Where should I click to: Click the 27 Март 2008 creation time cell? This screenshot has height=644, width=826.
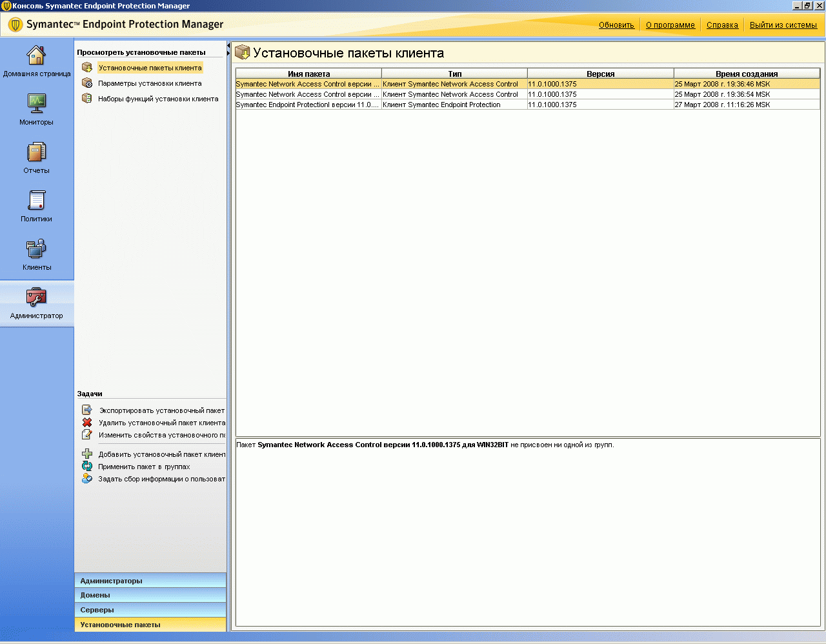pyautogui.click(x=747, y=105)
